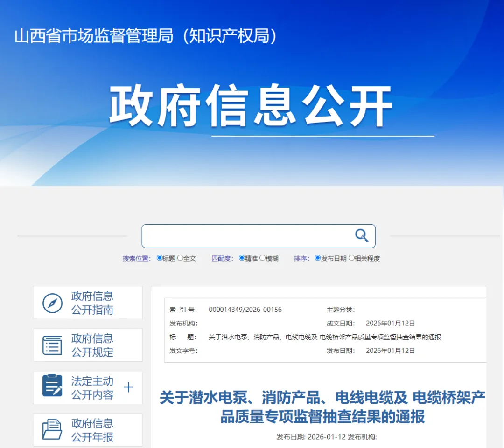
Task: Choose 模糊 match mode radio button
Action: tap(262, 258)
